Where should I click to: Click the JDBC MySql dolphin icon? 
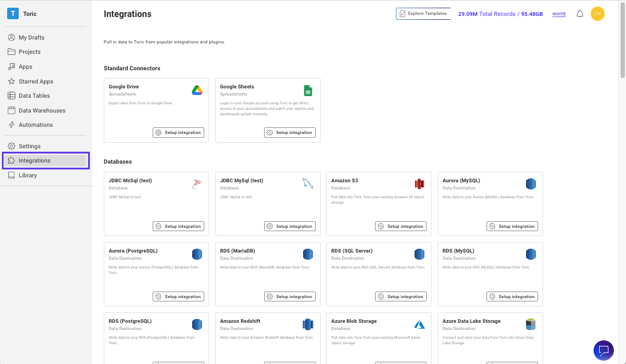point(308,183)
